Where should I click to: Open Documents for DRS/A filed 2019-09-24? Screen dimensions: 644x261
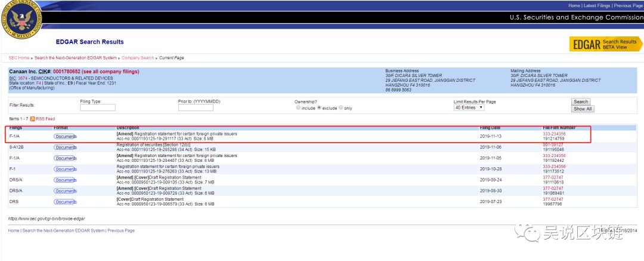(x=65, y=180)
